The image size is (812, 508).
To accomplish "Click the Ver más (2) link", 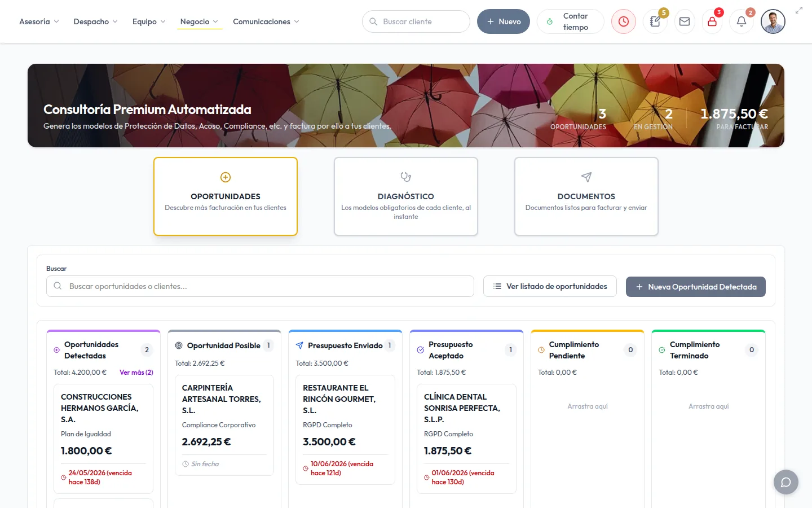I will 136,373.
